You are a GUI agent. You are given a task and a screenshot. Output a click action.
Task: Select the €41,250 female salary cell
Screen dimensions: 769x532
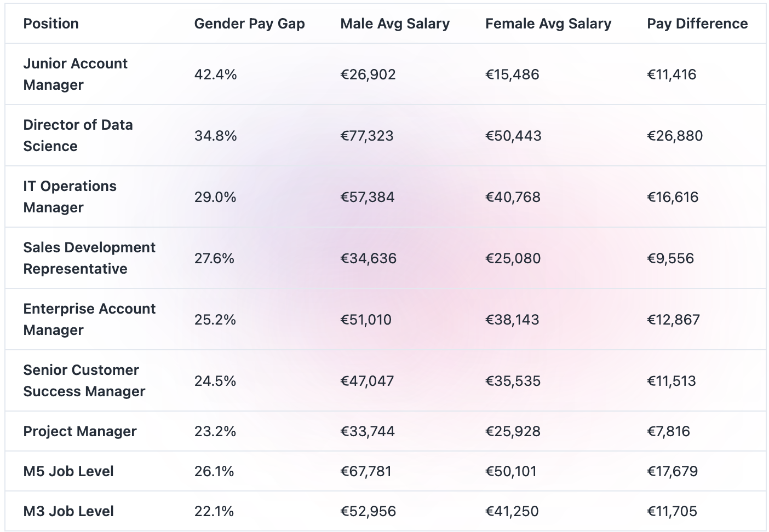click(x=512, y=511)
